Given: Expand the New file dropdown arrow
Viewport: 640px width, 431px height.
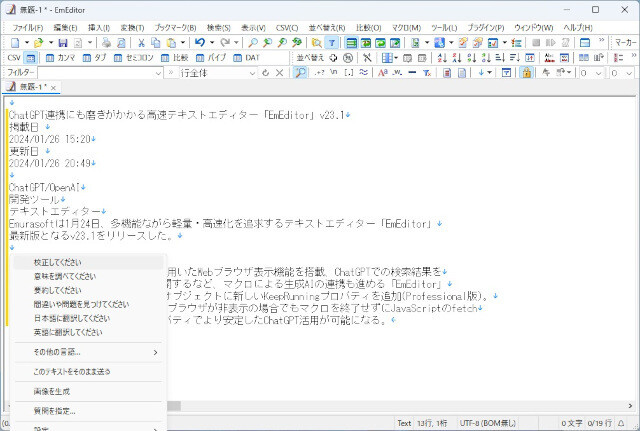Looking at the screenshot, I should [27, 42].
